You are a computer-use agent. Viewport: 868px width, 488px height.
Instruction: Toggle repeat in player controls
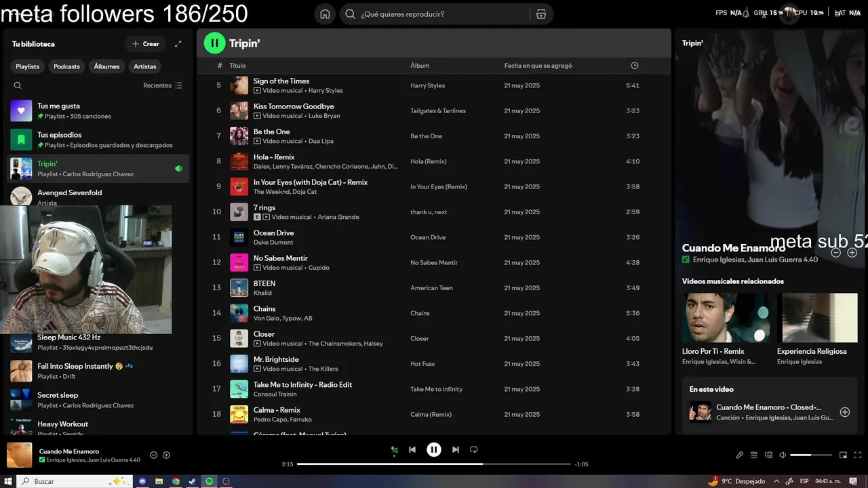[474, 449]
